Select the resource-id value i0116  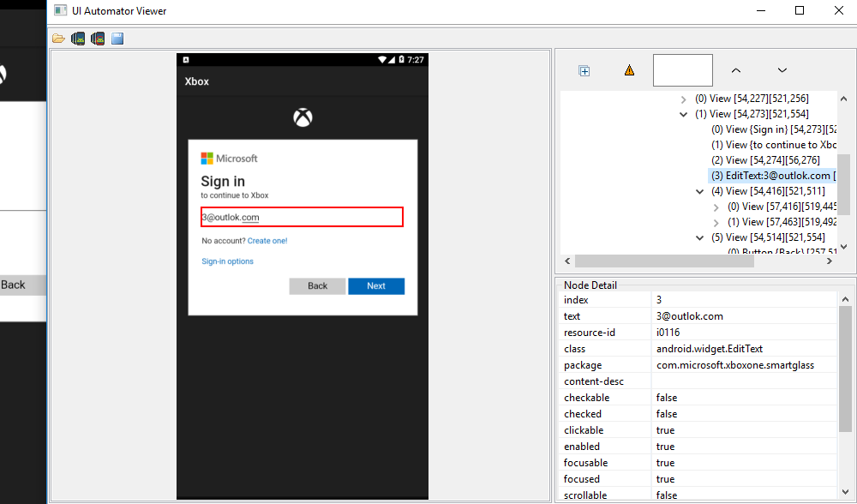pos(744,333)
